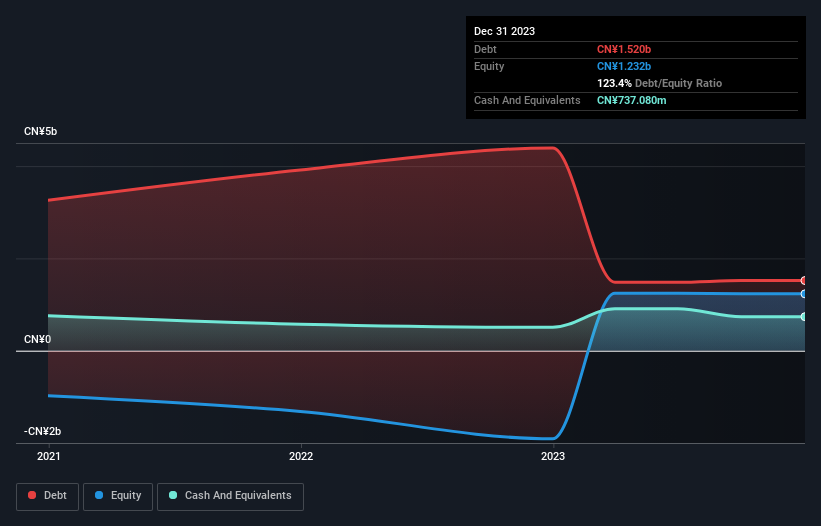Viewport: 821px width, 526px height.
Task: Click the teal Cash endpoint marker
Action: click(804, 317)
